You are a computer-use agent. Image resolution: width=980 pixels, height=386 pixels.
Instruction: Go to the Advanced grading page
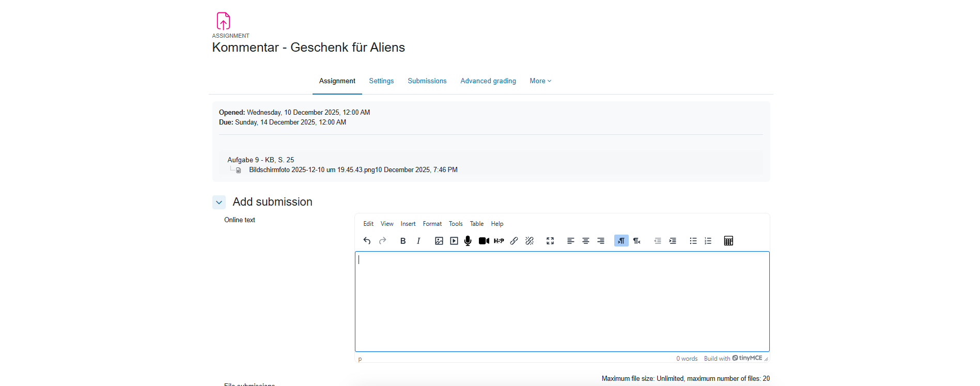tap(488, 81)
